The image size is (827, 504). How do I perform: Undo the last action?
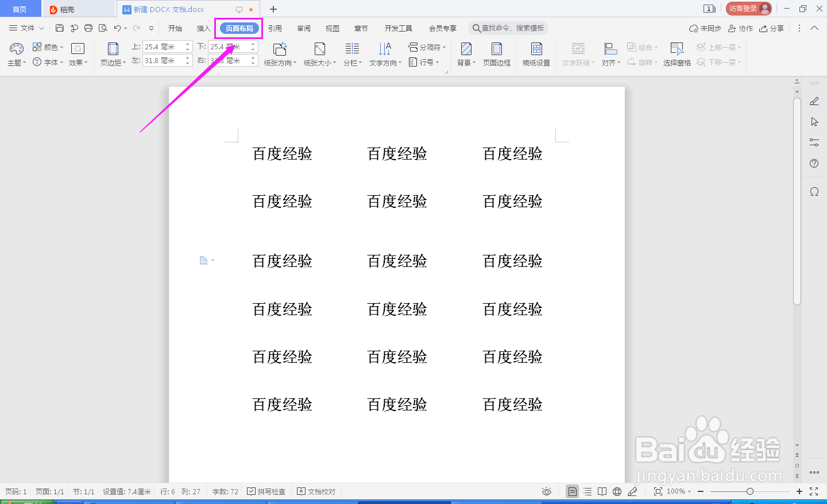[117, 28]
